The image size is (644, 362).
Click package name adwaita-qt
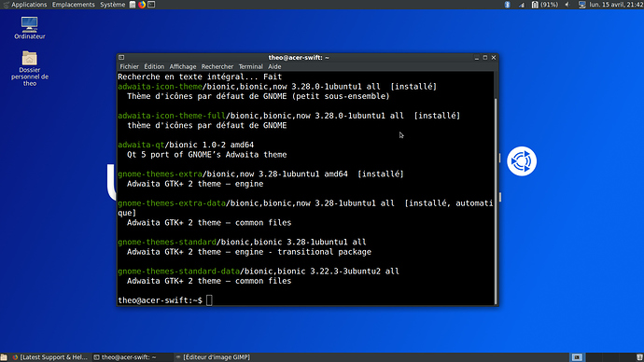coord(141,145)
